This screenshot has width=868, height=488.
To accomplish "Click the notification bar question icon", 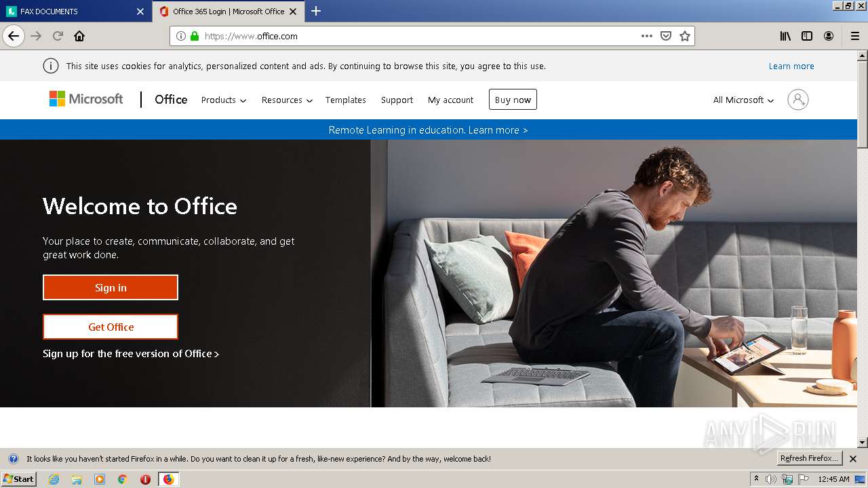I will click(x=13, y=459).
